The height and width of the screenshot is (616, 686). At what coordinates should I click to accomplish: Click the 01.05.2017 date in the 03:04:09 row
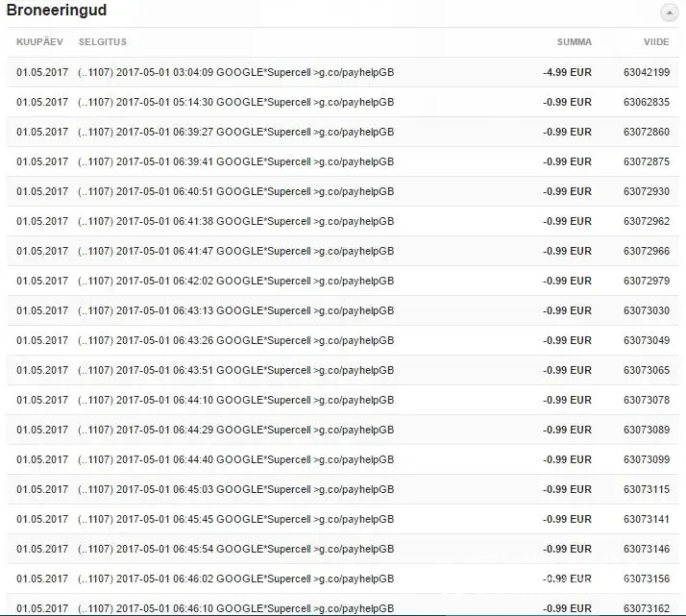[x=42, y=72]
